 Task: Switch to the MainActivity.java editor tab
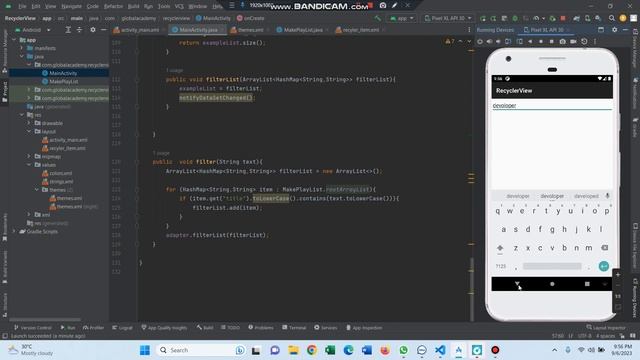(198, 30)
